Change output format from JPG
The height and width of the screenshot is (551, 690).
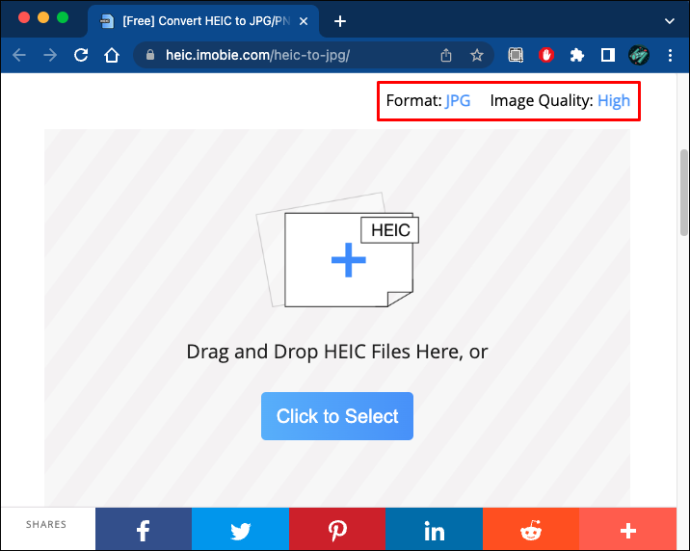(x=458, y=101)
